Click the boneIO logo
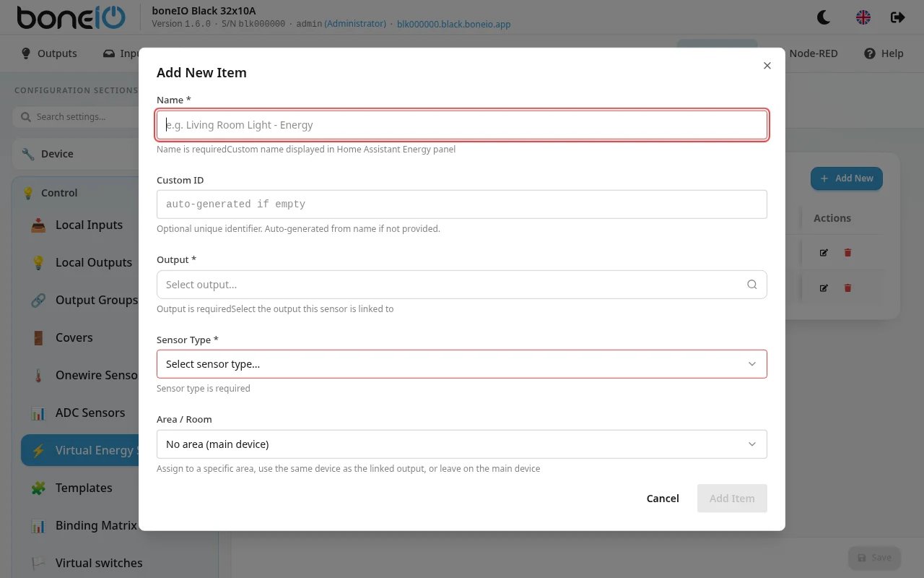Screen dimensions: 924x578 coord(71,17)
